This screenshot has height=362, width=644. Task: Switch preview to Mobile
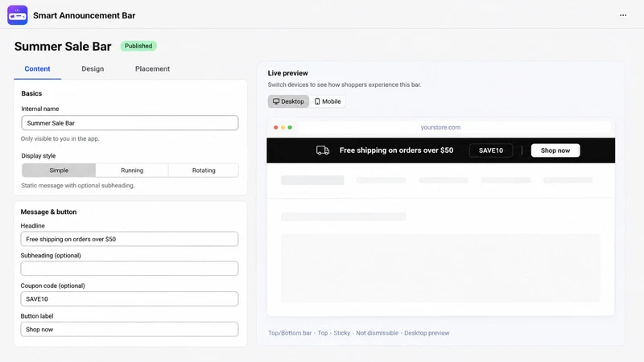click(328, 101)
